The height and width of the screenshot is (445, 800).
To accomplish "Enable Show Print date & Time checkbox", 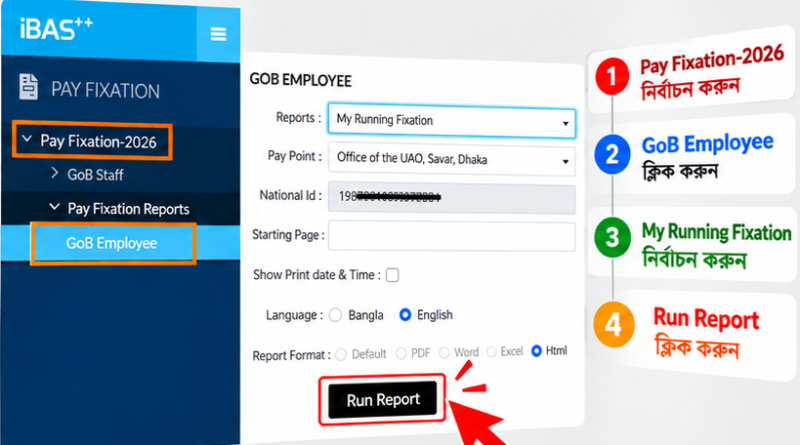I will pos(392,275).
